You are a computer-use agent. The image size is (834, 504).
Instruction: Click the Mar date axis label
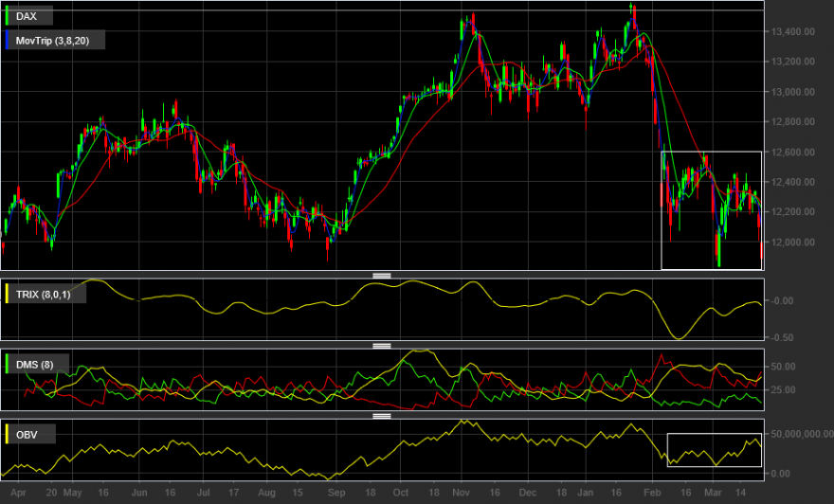click(x=713, y=493)
